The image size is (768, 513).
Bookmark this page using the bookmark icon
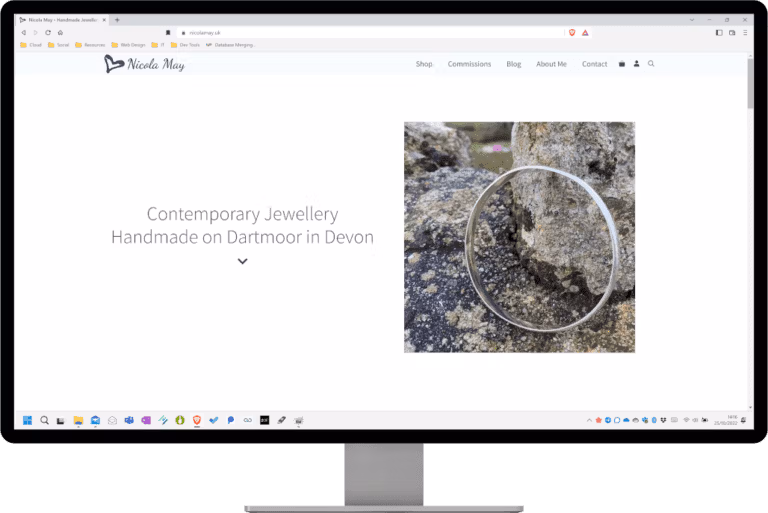[168, 32]
